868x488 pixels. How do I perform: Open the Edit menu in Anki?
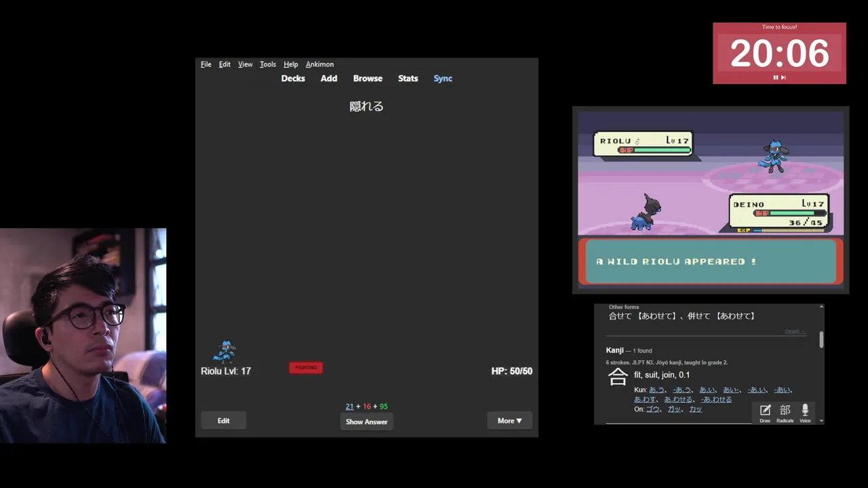224,64
